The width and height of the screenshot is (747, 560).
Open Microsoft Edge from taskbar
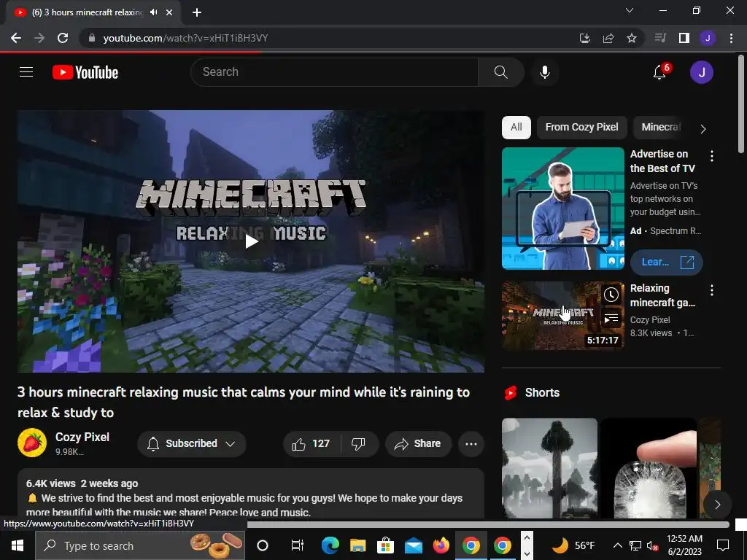(330, 545)
